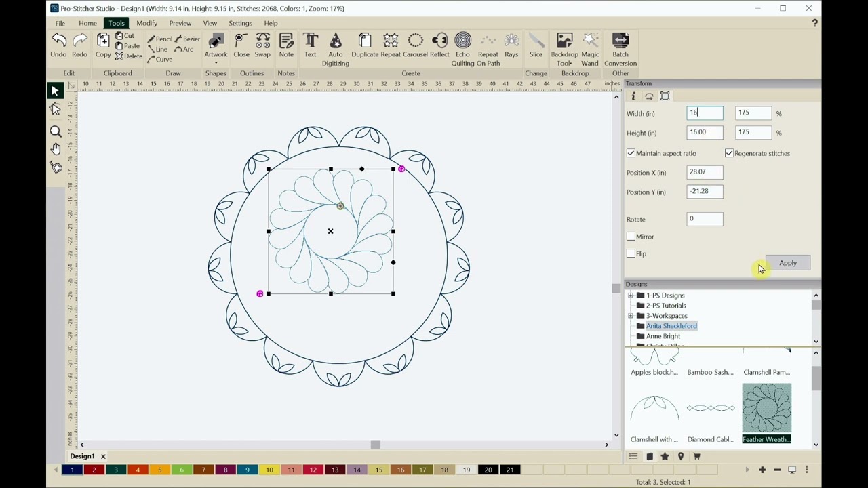The image size is (868, 488).
Task: Click the shopping cart icon below designs
Action: tap(696, 457)
